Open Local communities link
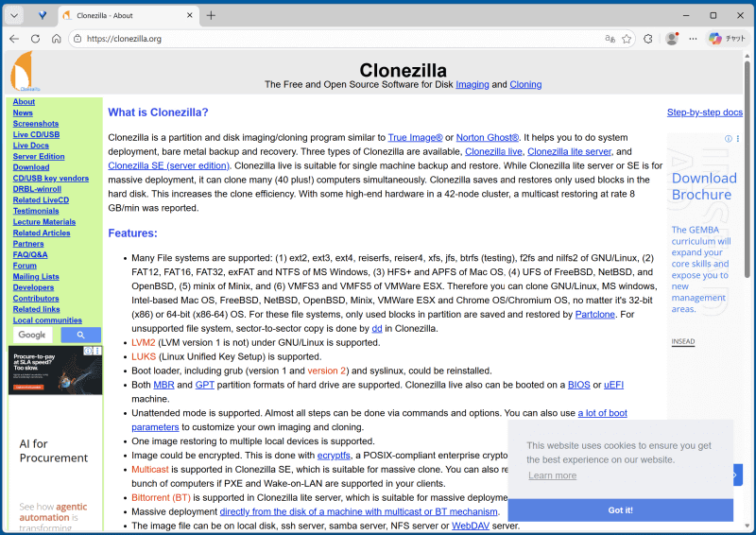This screenshot has height=535, width=756. (x=47, y=319)
